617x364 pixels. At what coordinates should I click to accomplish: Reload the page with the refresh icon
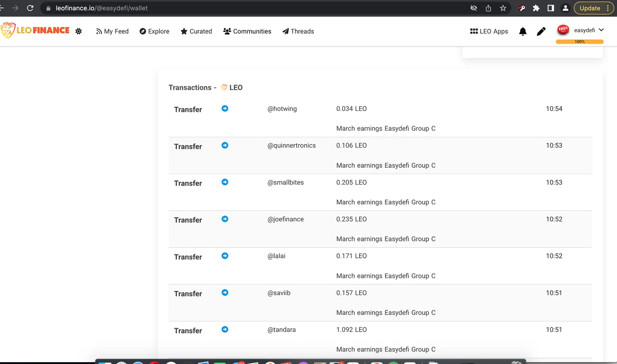[30, 8]
